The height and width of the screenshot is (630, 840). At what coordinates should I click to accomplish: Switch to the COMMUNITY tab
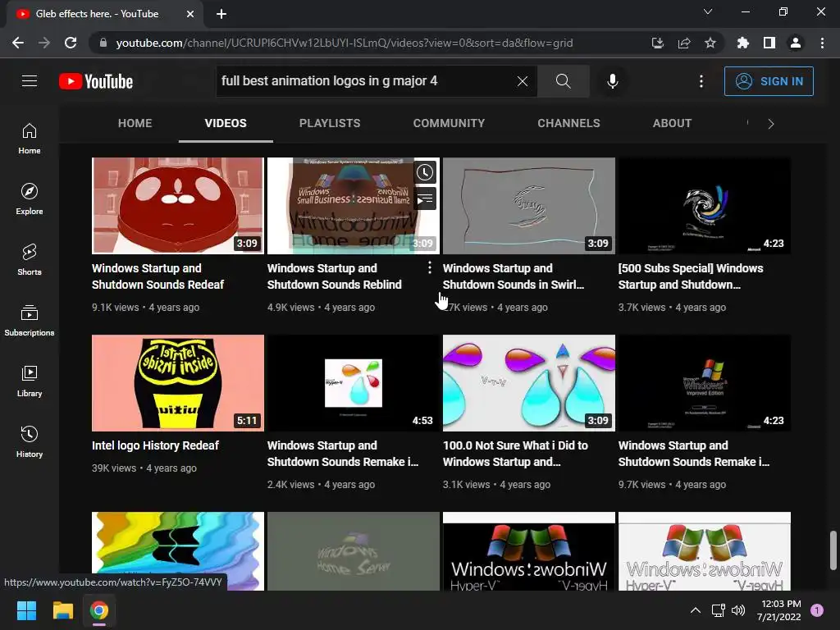point(449,123)
